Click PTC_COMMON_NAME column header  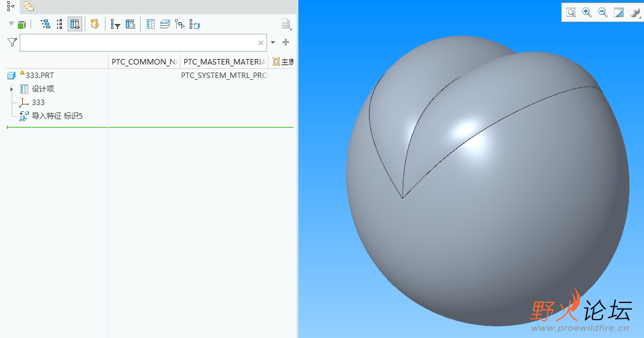tap(144, 61)
